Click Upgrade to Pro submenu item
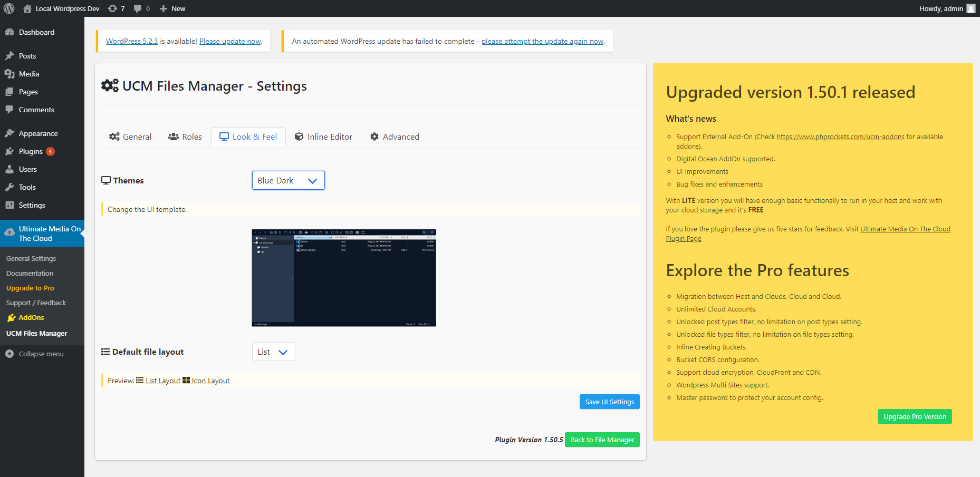The height and width of the screenshot is (477, 980). 30,288
